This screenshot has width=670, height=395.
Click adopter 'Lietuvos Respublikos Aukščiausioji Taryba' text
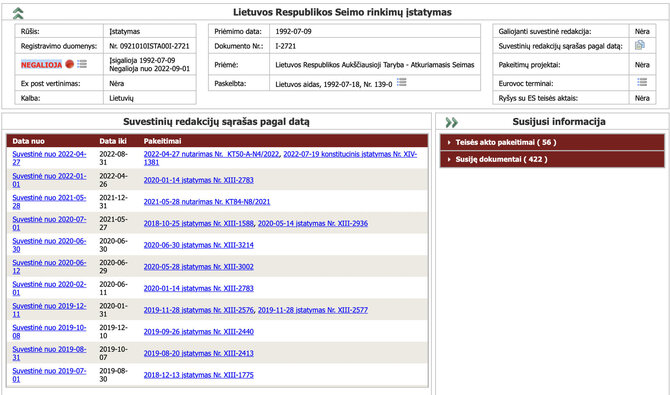click(340, 65)
